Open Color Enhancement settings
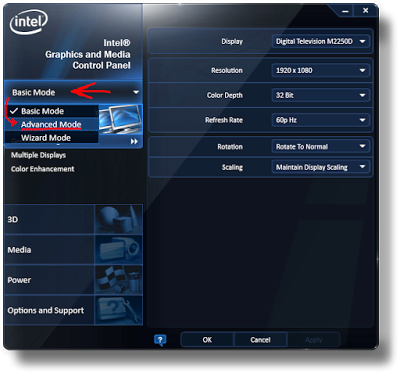Screen dimensions: 400x373 click(x=42, y=169)
